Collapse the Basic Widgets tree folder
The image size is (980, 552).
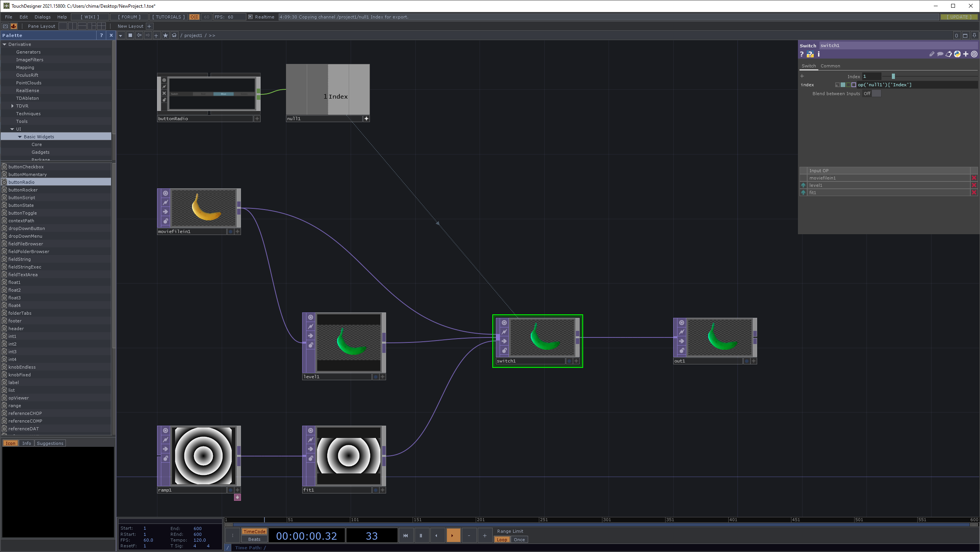[x=20, y=137]
